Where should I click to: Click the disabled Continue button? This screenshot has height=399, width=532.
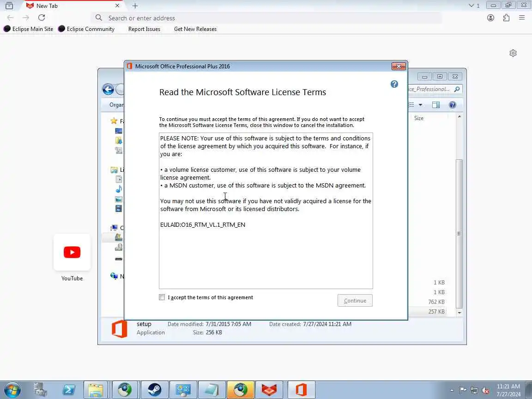coord(355,301)
